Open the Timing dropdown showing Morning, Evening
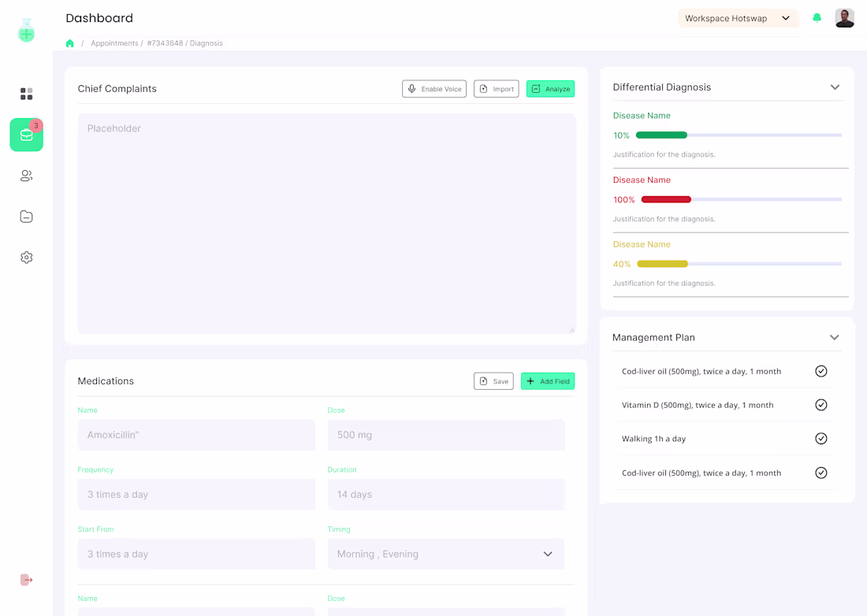The width and height of the screenshot is (867, 616). (547, 554)
